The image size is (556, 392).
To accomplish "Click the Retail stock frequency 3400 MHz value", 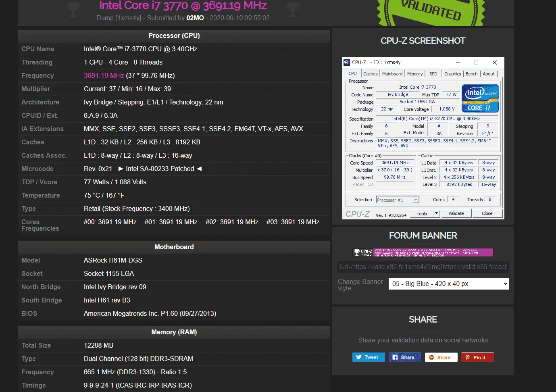I will 137,209.
